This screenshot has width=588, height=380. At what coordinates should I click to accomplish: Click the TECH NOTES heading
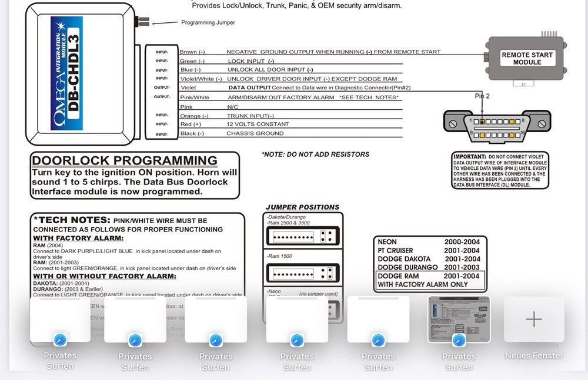pyautogui.click(x=72, y=220)
